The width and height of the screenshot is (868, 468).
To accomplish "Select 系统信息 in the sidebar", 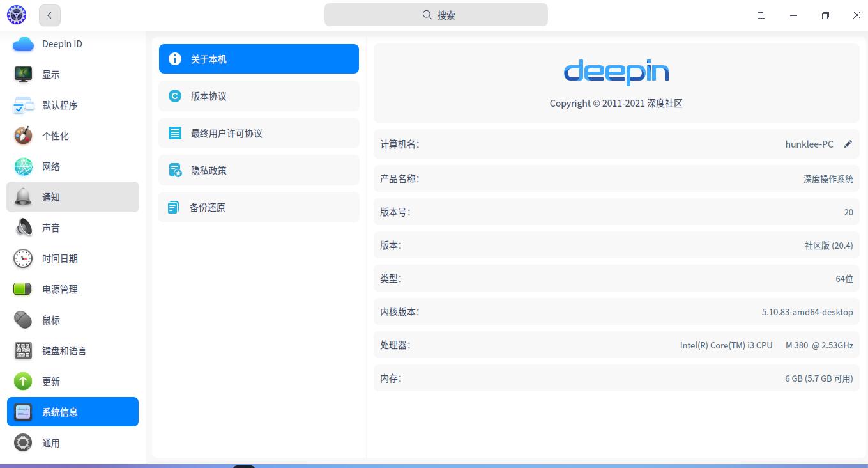I will 73,412.
